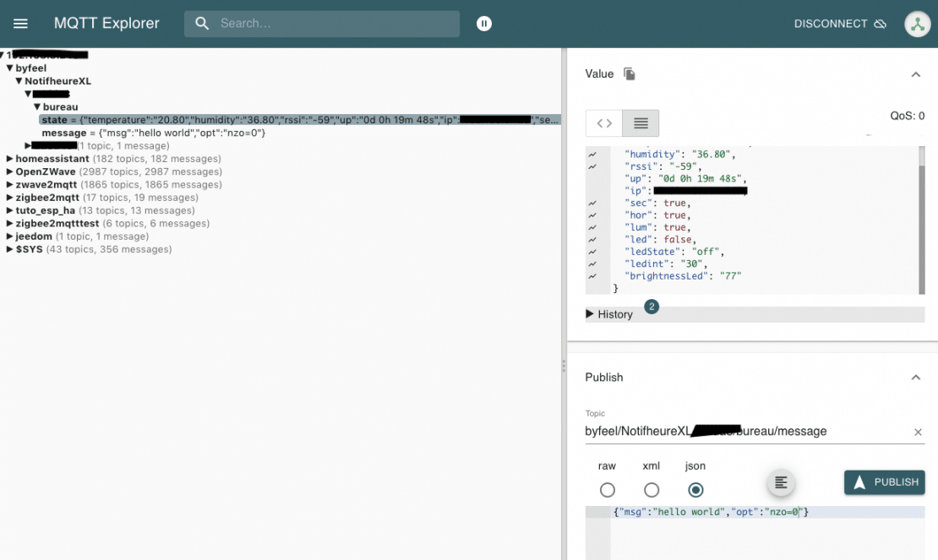Screen dimensions: 938x560
Task: Expand the $SYS topic
Action: coord(9,249)
